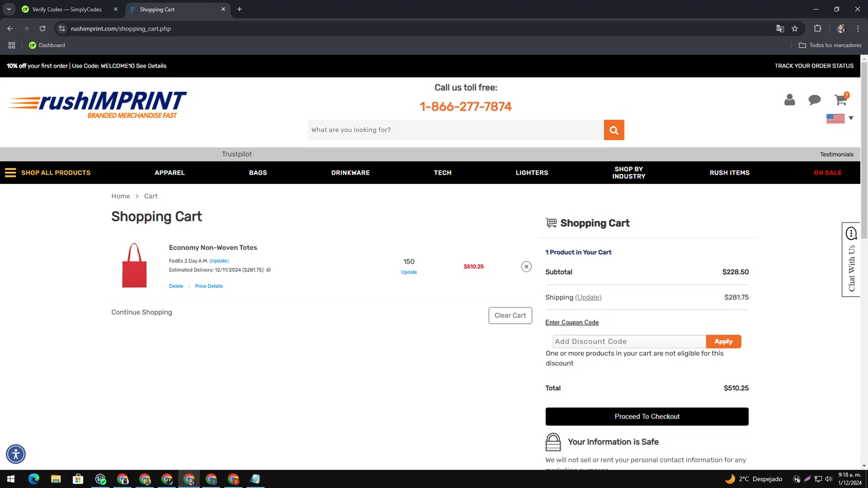Open the Lighters menu
Screen dimensions: 868x488
tap(532, 173)
